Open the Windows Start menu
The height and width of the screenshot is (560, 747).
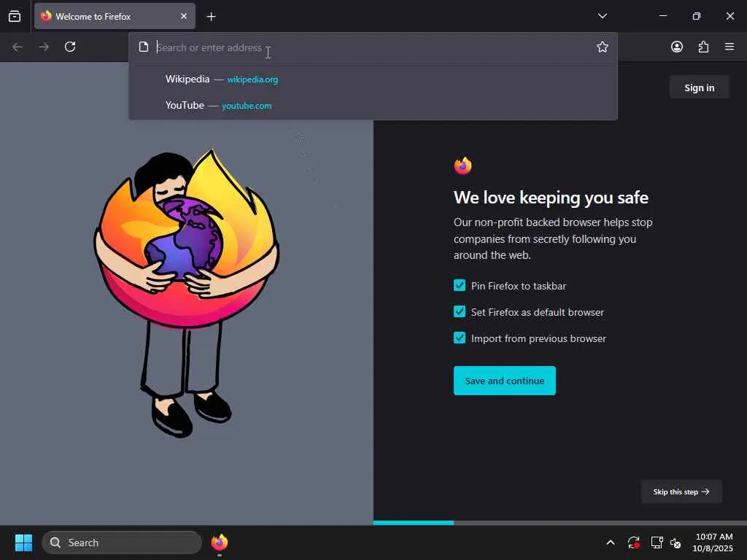(23, 542)
